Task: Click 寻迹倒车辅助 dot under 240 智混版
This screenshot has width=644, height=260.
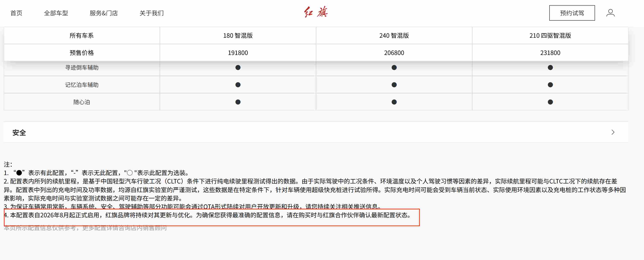Action: pyautogui.click(x=394, y=67)
